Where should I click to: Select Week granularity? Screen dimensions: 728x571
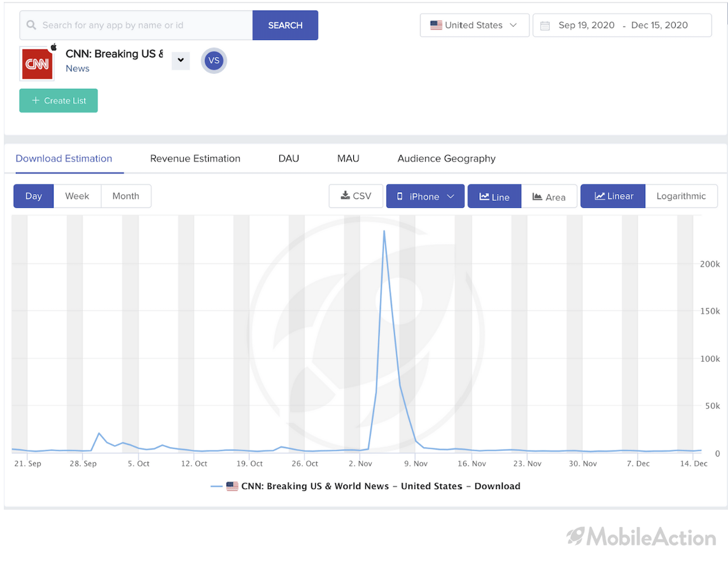[77, 196]
